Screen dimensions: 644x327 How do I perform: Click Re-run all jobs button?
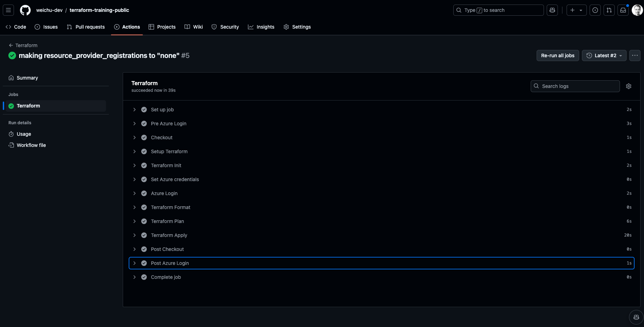click(x=558, y=55)
